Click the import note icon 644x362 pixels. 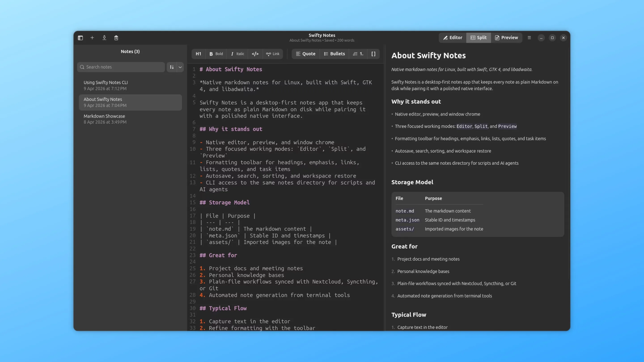(104, 38)
